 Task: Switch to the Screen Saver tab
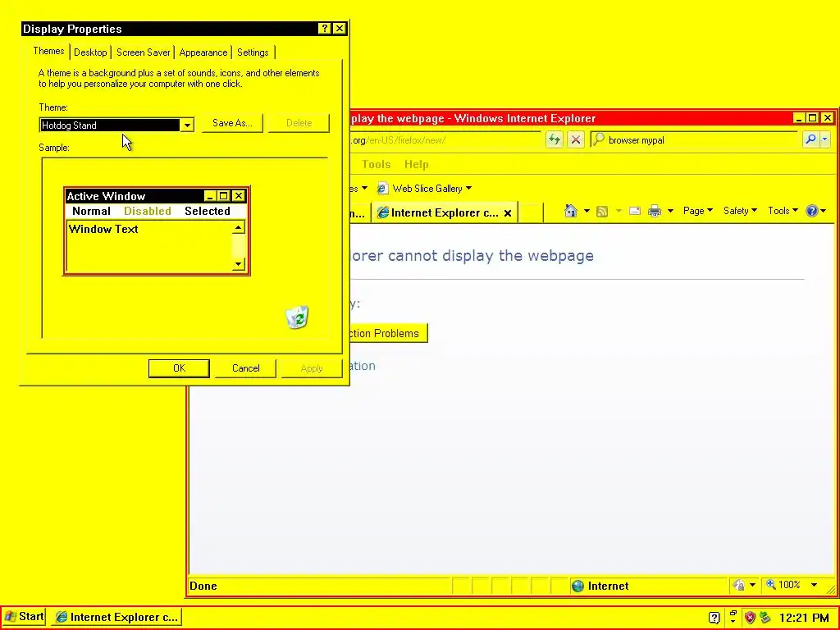pos(143,52)
